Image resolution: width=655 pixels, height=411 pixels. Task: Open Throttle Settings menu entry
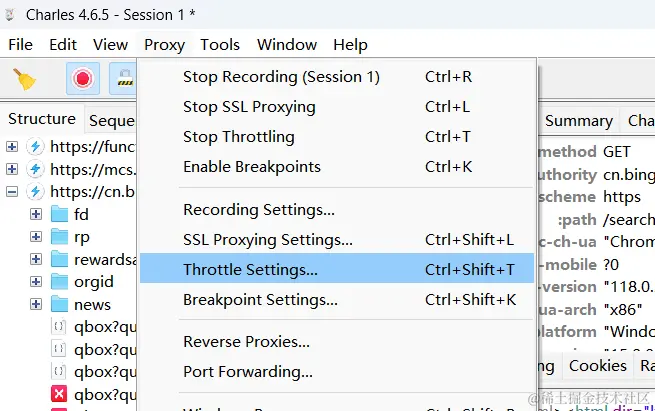[250, 269]
